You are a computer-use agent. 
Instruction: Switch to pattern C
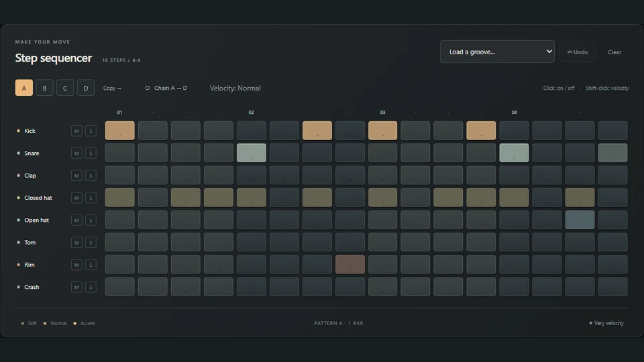65,88
